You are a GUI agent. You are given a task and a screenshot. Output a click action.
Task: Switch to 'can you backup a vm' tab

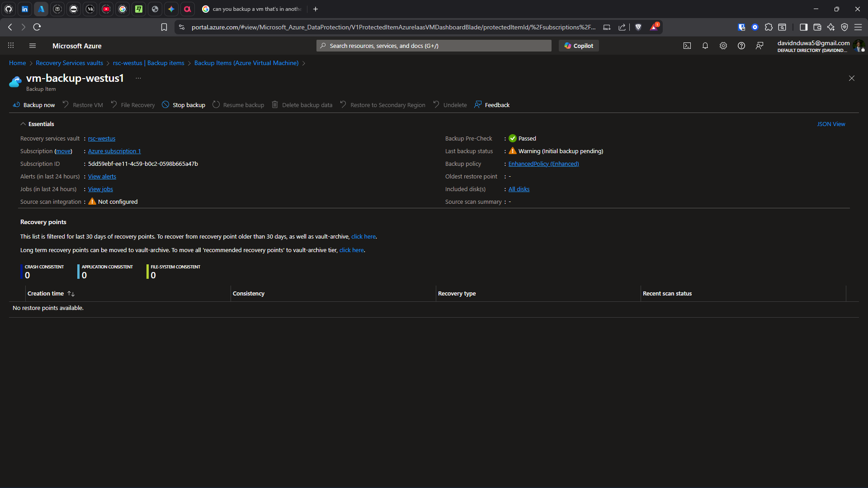(252, 9)
